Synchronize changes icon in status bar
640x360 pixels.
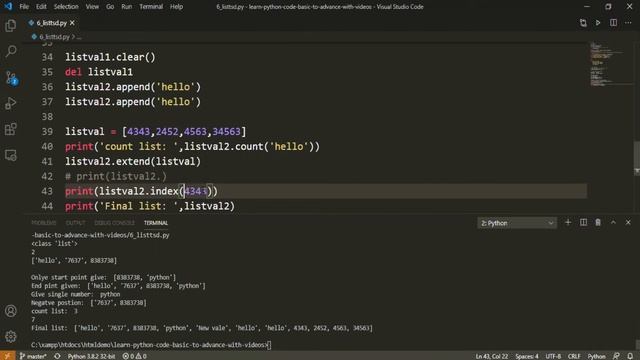pos(57,356)
